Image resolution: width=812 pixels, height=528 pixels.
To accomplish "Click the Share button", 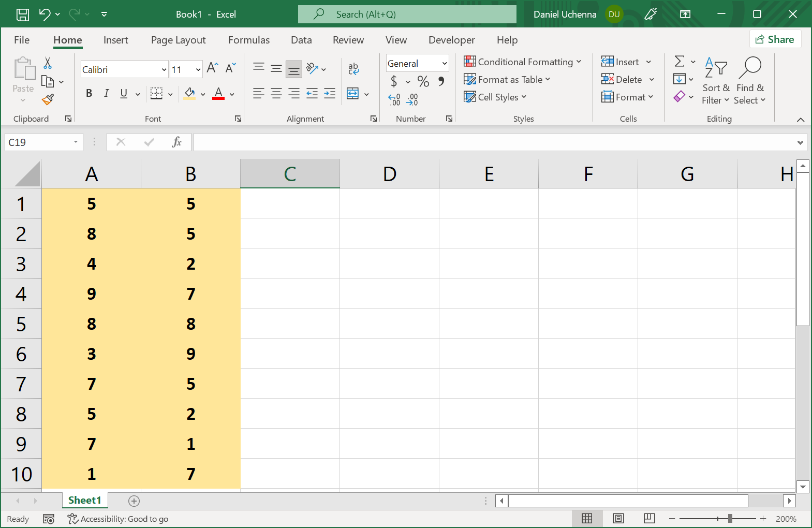I will [x=775, y=39].
